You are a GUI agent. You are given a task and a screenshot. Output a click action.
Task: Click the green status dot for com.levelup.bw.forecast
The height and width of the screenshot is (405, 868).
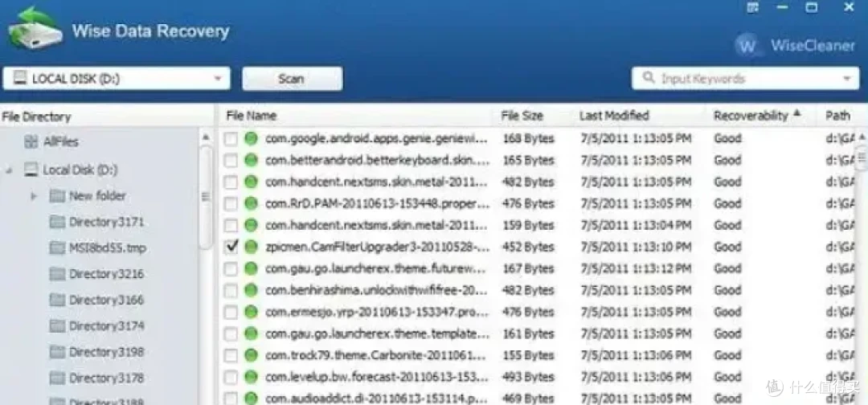click(x=252, y=377)
